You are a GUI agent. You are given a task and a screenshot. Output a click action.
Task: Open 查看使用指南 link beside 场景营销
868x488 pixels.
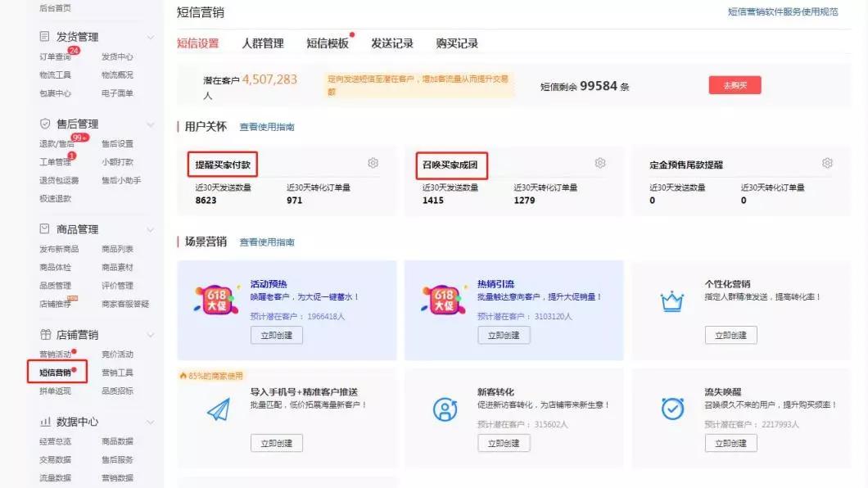[x=267, y=242]
